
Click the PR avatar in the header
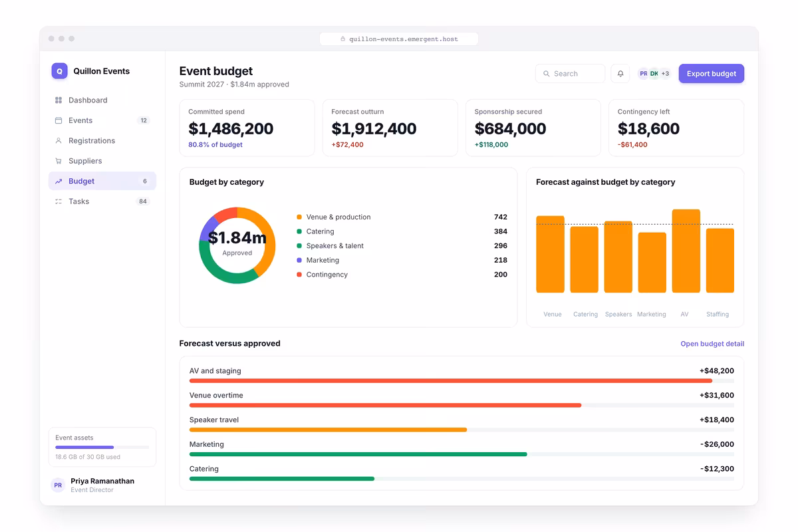[x=644, y=74]
